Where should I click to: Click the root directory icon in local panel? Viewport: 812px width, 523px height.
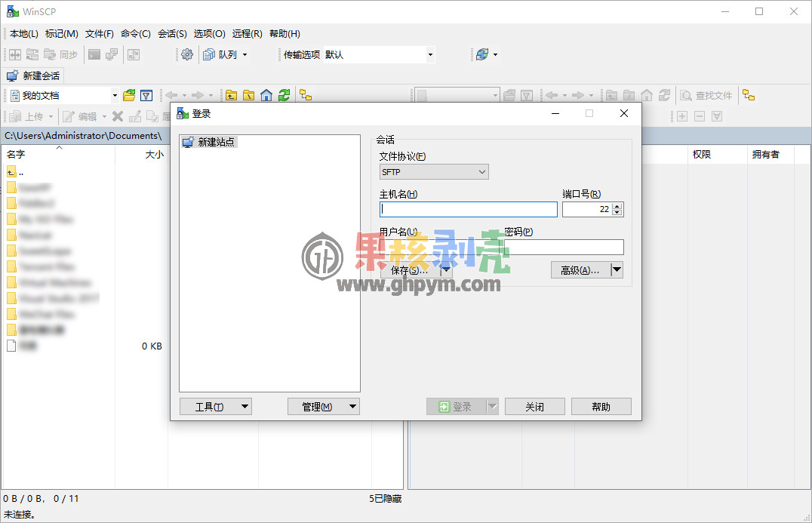click(249, 95)
